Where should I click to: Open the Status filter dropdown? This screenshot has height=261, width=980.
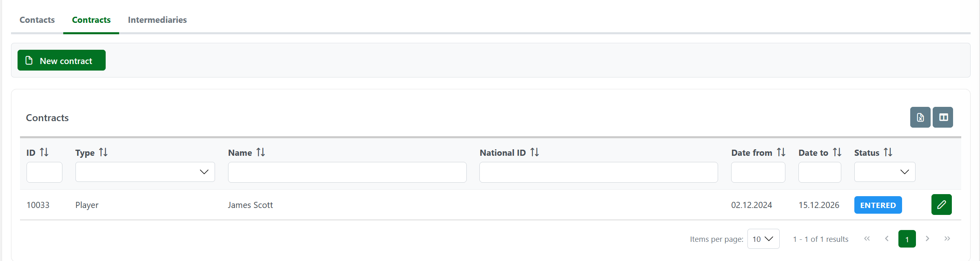tap(885, 172)
